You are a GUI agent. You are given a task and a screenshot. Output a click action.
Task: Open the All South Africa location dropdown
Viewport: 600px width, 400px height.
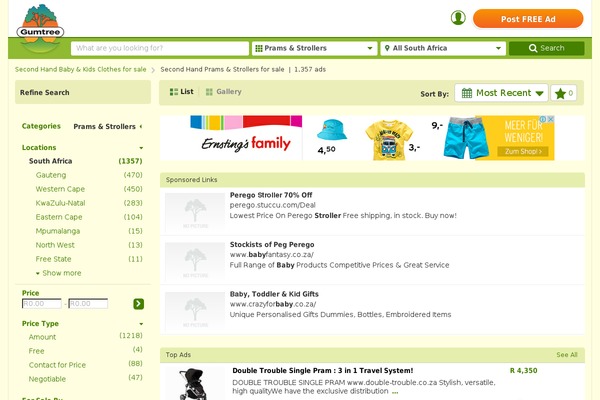point(443,48)
